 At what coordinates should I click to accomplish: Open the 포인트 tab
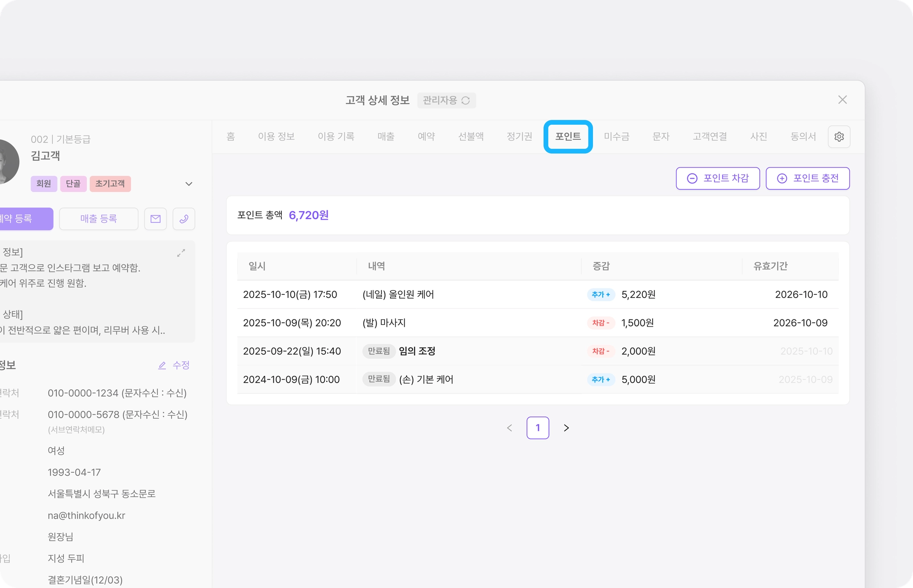(x=568, y=137)
